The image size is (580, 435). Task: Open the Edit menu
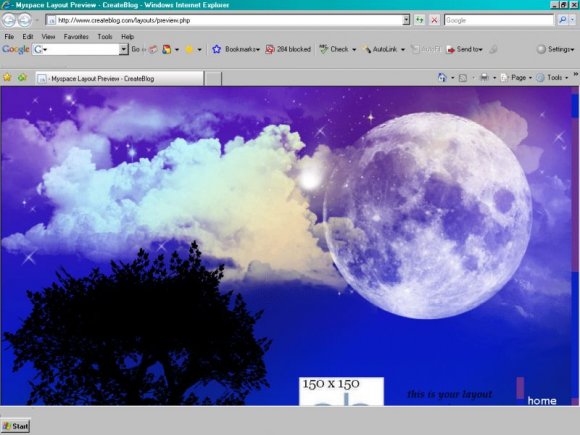coord(28,37)
